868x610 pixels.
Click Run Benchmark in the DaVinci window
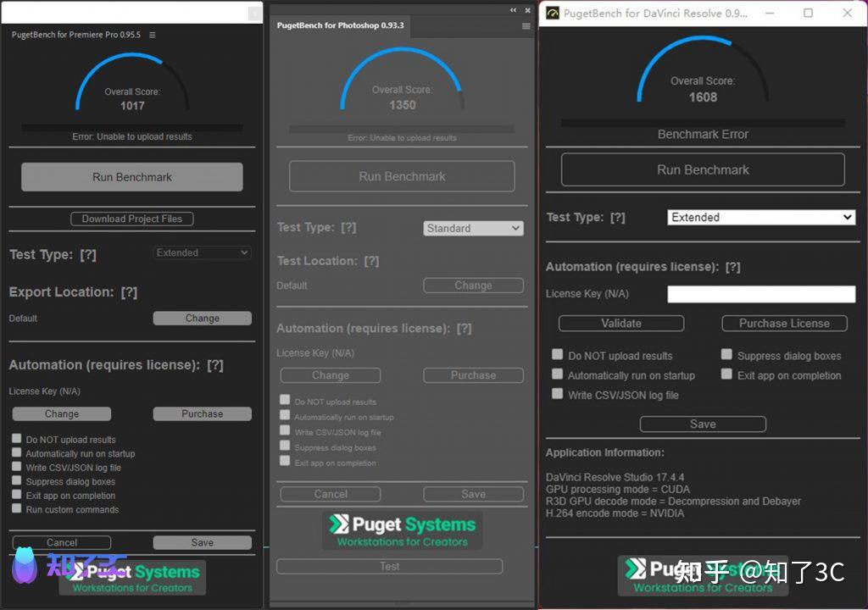click(x=702, y=169)
